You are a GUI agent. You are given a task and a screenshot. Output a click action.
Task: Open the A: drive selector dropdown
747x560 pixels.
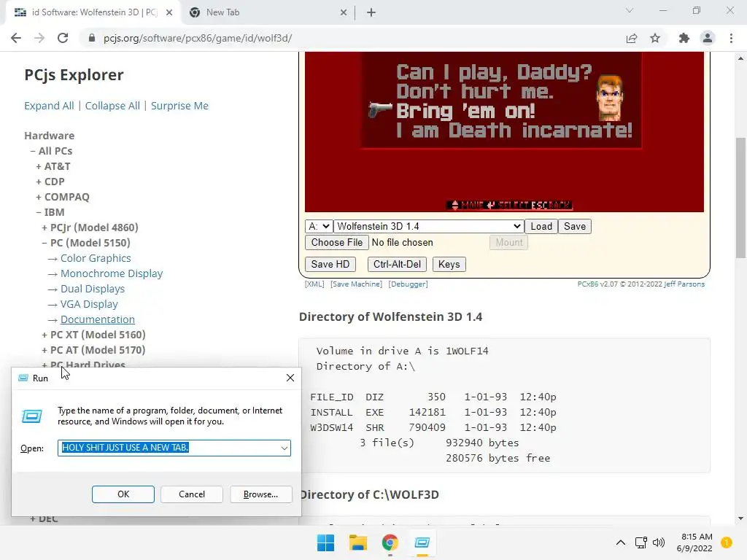tap(319, 226)
